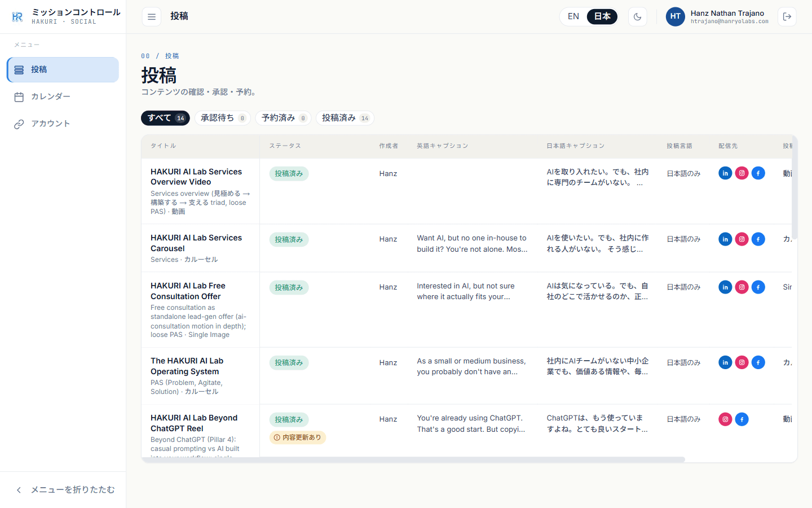Switch language to 日本
The width and height of the screenshot is (812, 508).
coord(602,16)
